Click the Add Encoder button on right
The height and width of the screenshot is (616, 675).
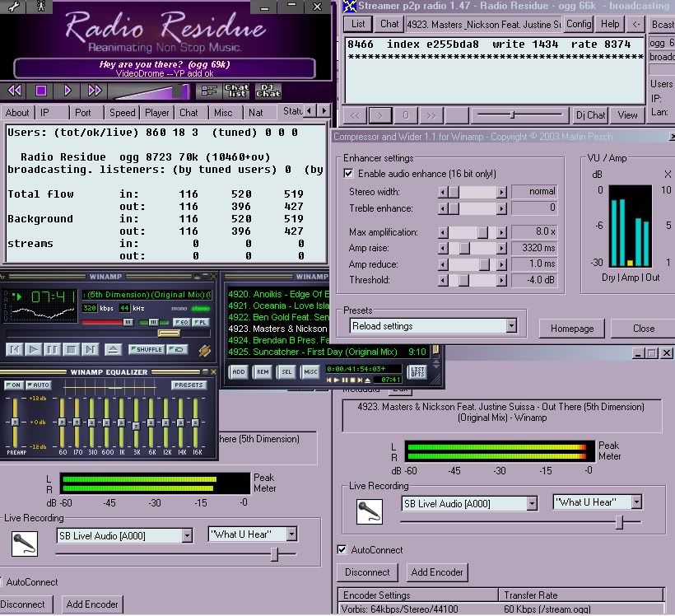437,572
